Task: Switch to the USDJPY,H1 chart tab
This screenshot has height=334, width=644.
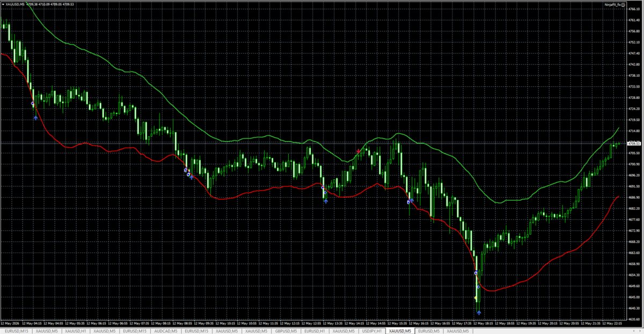Action: [x=372, y=331]
